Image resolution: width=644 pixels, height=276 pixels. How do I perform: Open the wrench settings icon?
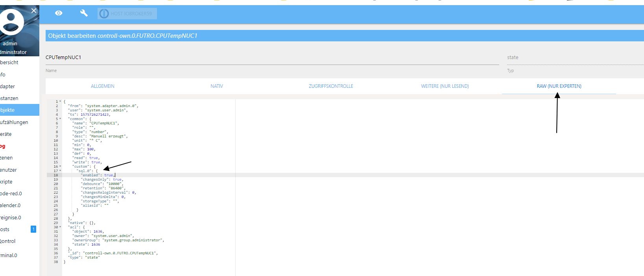(84, 13)
